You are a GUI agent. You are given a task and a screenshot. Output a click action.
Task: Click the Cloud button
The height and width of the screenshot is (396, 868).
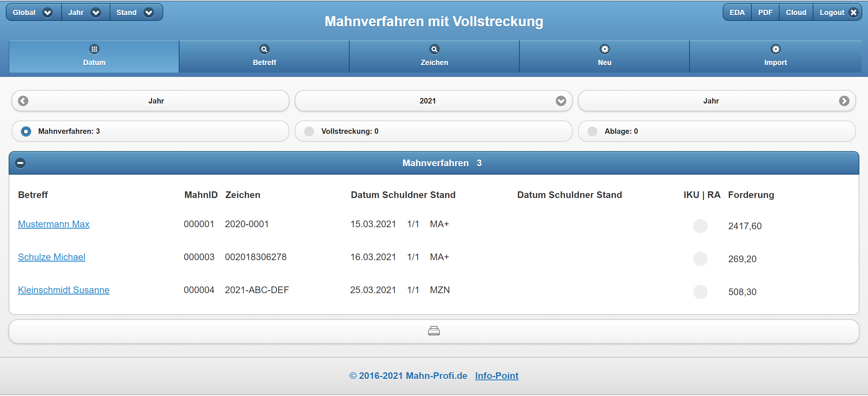(x=796, y=12)
